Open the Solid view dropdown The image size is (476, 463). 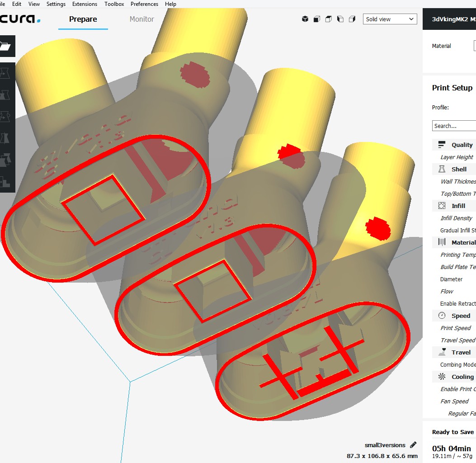pos(390,19)
